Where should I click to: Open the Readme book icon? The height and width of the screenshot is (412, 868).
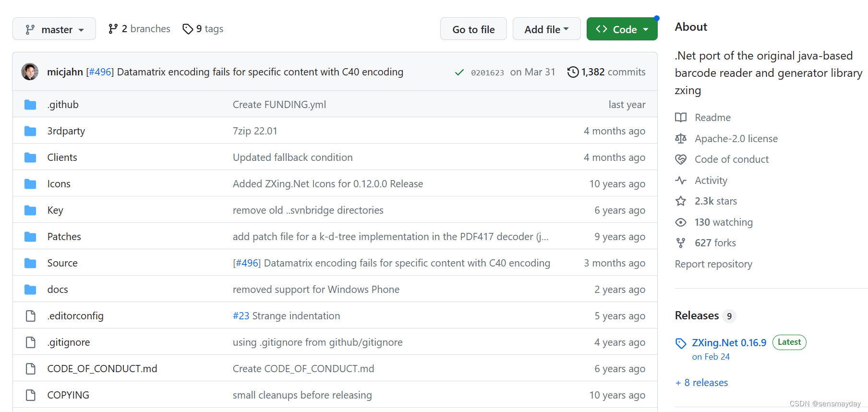(x=681, y=118)
